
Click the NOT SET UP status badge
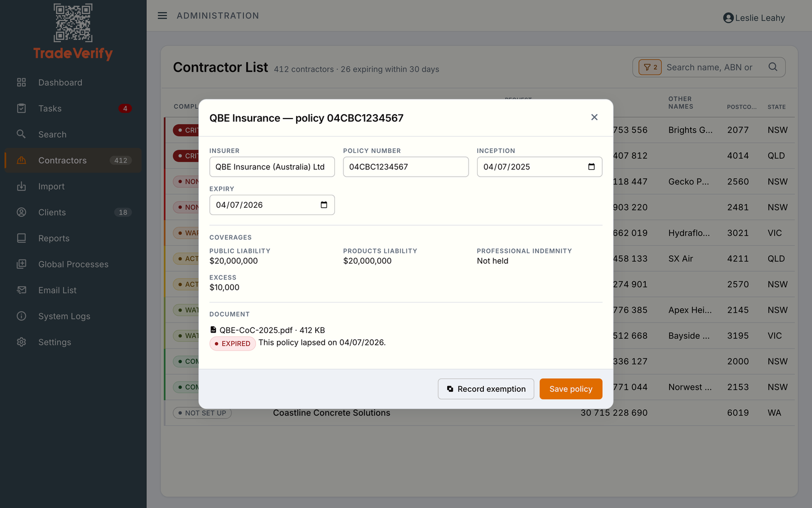click(202, 413)
